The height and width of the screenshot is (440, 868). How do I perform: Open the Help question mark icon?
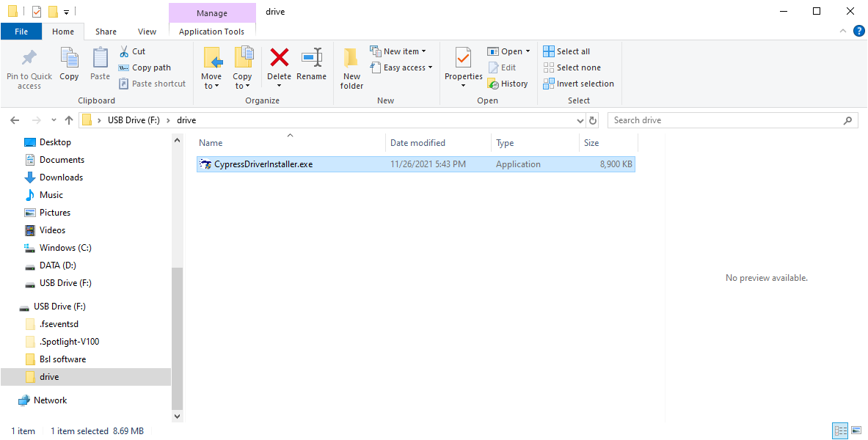click(x=858, y=31)
